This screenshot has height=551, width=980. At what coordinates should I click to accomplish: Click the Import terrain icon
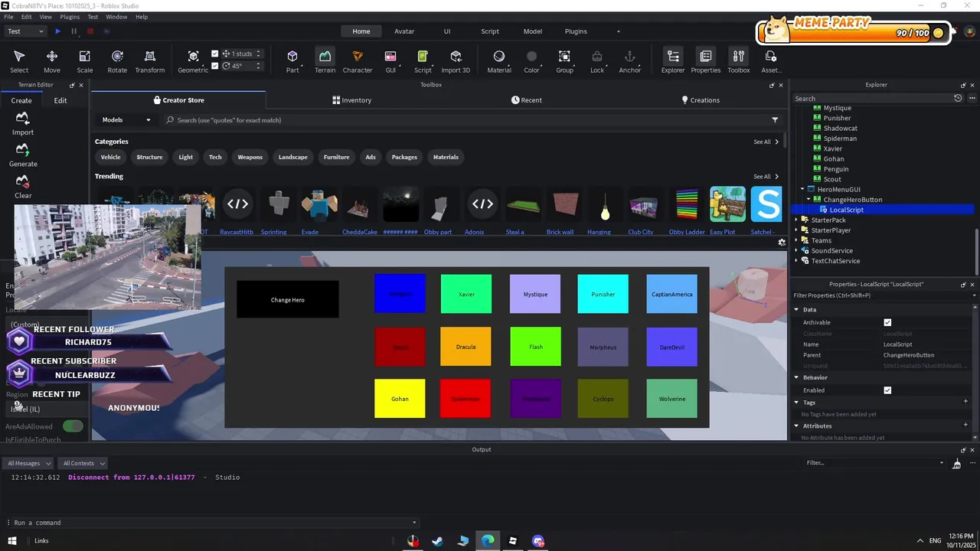coord(23,123)
